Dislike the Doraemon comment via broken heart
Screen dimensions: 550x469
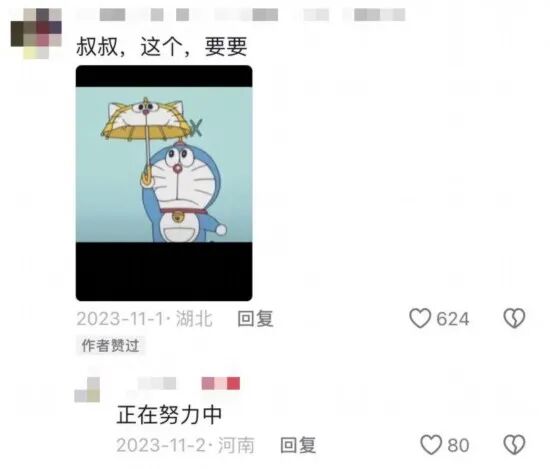[x=514, y=318]
